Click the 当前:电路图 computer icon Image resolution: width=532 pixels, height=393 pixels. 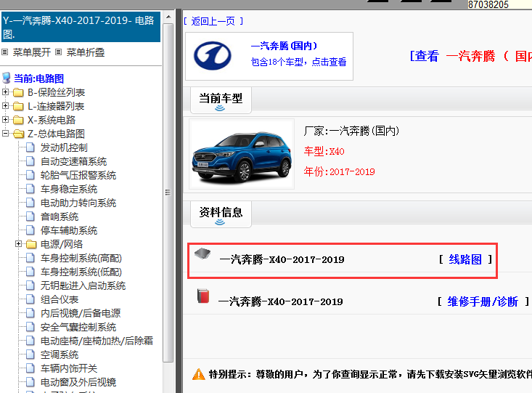[x=6, y=78]
